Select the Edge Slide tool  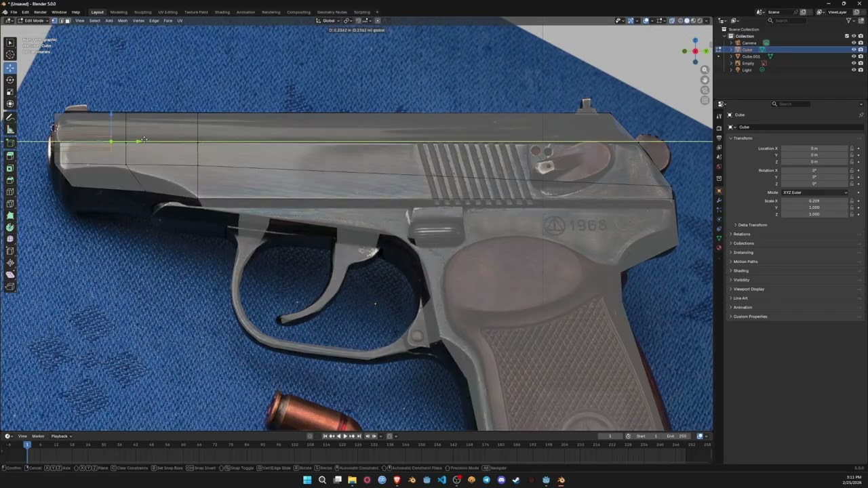(x=10, y=251)
